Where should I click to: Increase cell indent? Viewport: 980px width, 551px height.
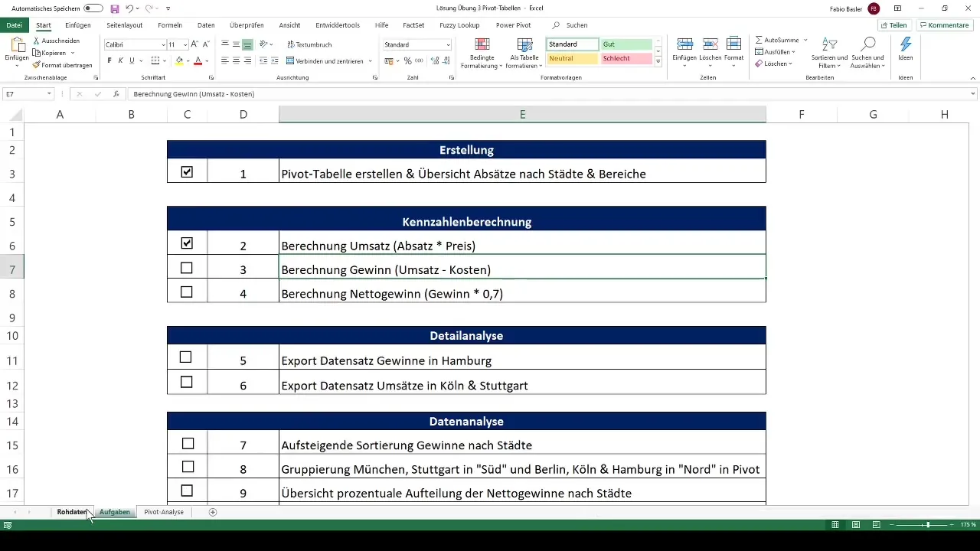276,60
